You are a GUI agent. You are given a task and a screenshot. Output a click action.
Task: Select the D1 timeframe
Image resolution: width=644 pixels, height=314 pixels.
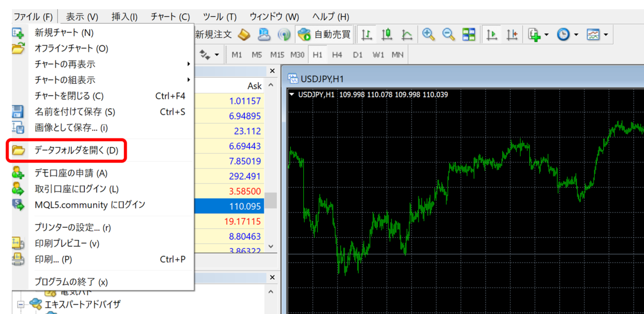(358, 55)
